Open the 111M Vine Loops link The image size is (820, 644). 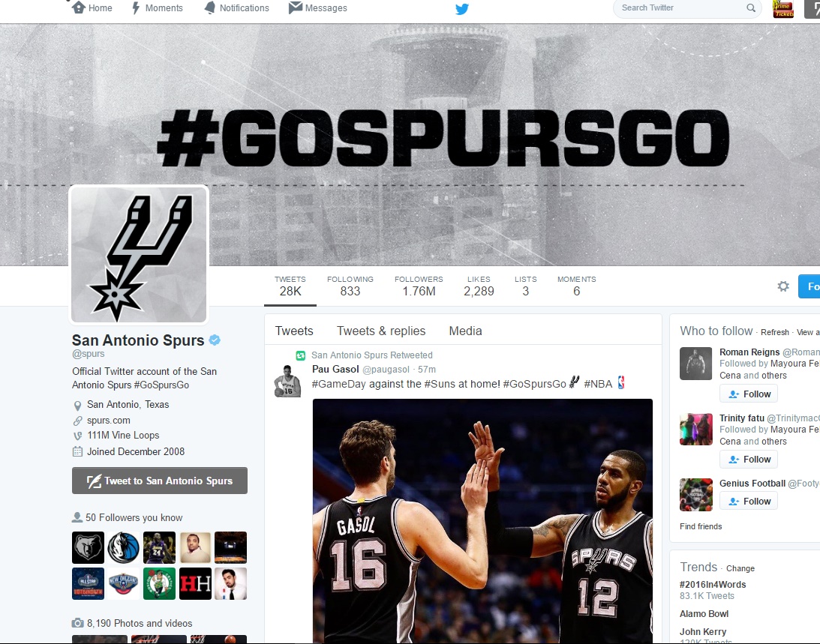(124, 435)
